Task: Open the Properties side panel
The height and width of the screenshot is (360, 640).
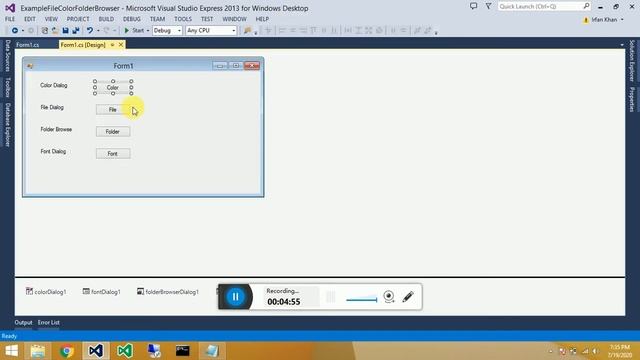Action: [632, 100]
